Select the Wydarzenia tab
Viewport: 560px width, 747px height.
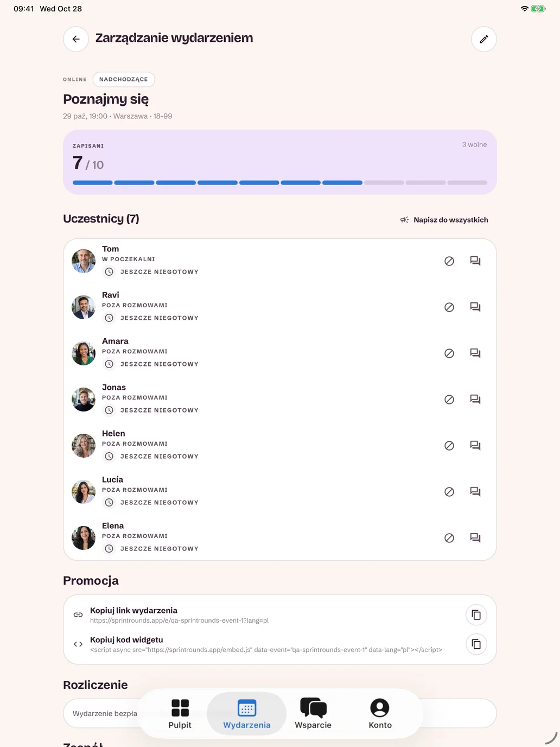click(x=247, y=714)
